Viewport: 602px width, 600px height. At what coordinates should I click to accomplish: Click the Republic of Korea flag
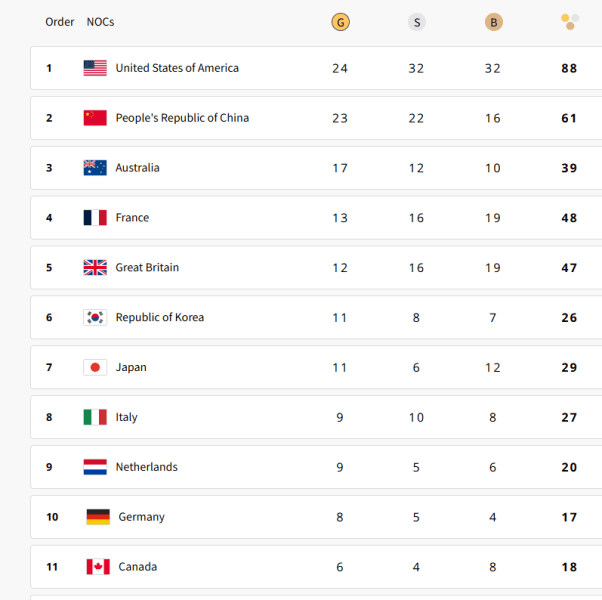[95, 318]
